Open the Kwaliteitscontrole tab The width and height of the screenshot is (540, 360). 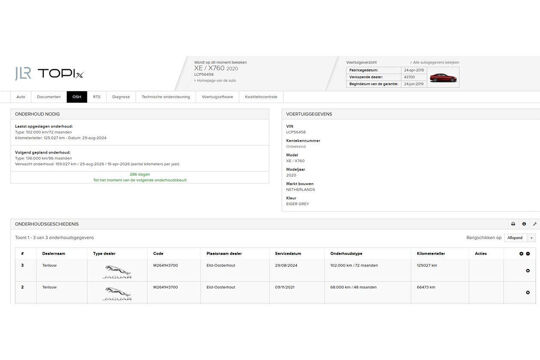click(261, 97)
